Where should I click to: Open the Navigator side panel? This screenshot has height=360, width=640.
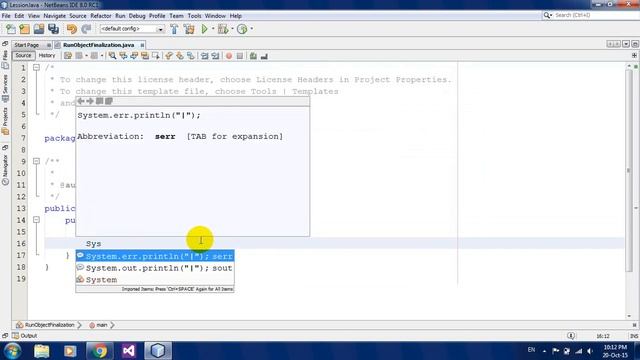pyautogui.click(x=5, y=169)
